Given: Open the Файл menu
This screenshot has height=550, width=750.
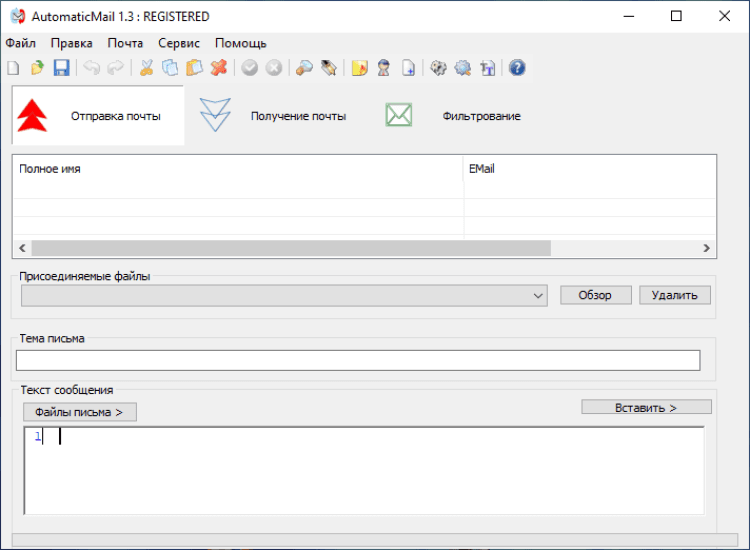Looking at the screenshot, I should pyautogui.click(x=21, y=43).
